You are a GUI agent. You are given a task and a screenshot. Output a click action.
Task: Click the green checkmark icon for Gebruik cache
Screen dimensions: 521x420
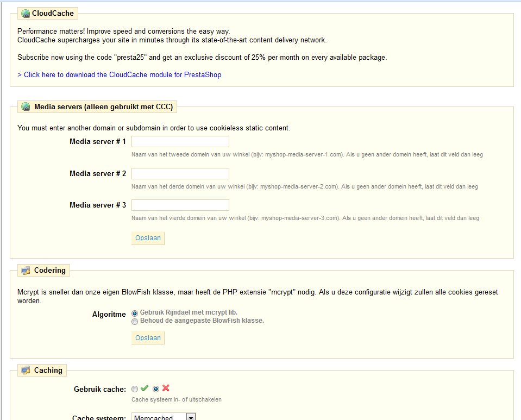point(145,388)
